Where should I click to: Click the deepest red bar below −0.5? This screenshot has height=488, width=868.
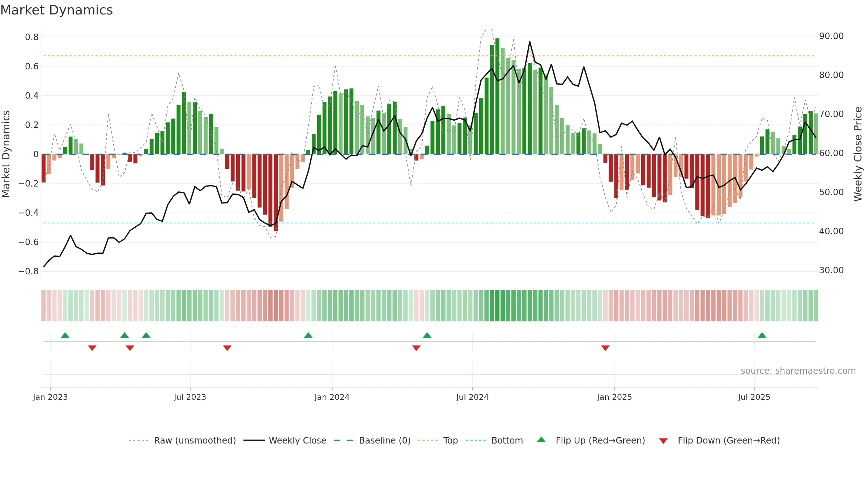[276, 193]
